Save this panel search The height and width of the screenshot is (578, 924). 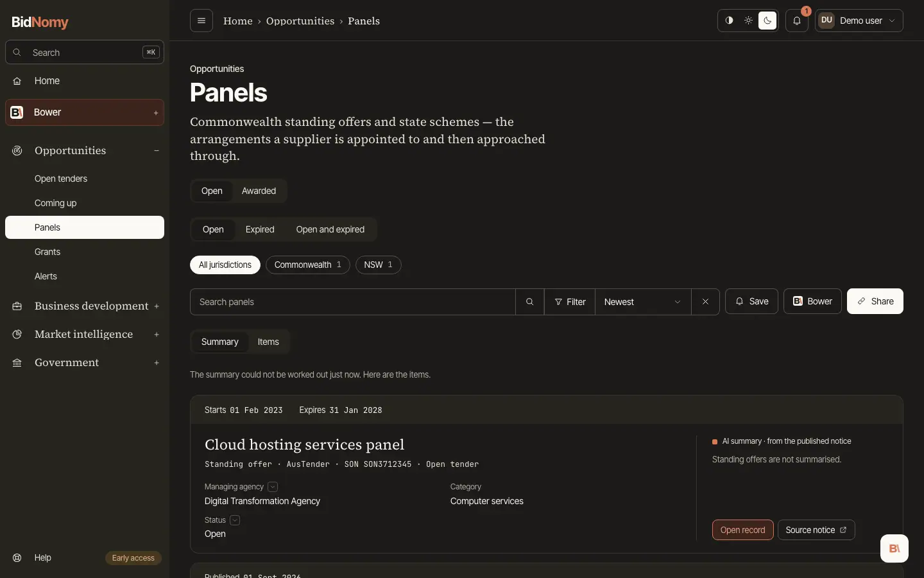pos(751,301)
